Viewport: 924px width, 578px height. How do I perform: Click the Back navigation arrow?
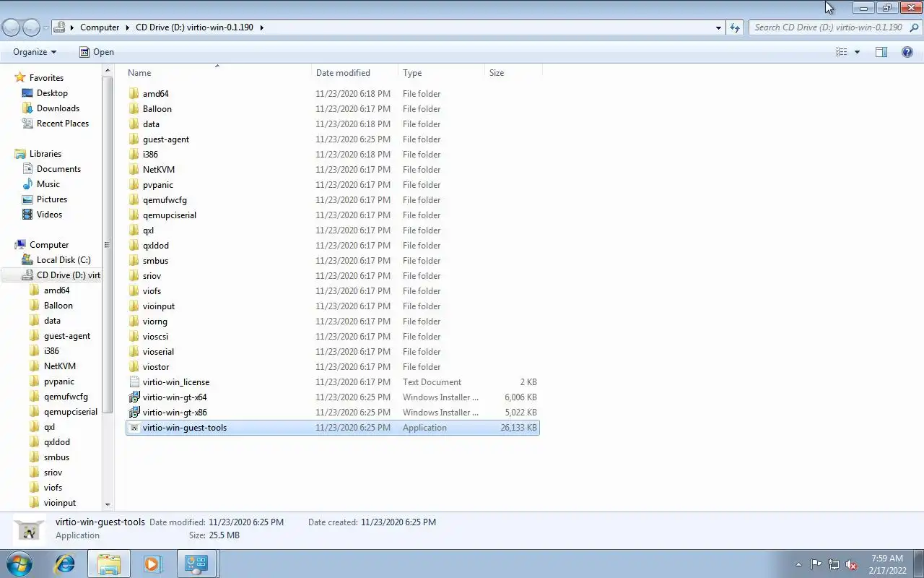point(12,27)
